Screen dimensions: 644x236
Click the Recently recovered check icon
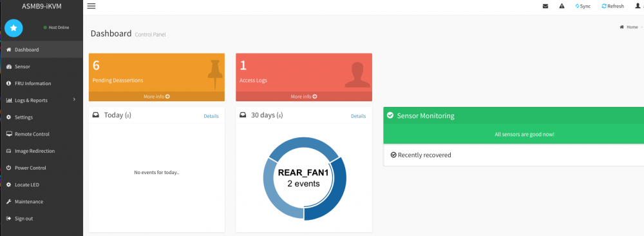tap(393, 155)
